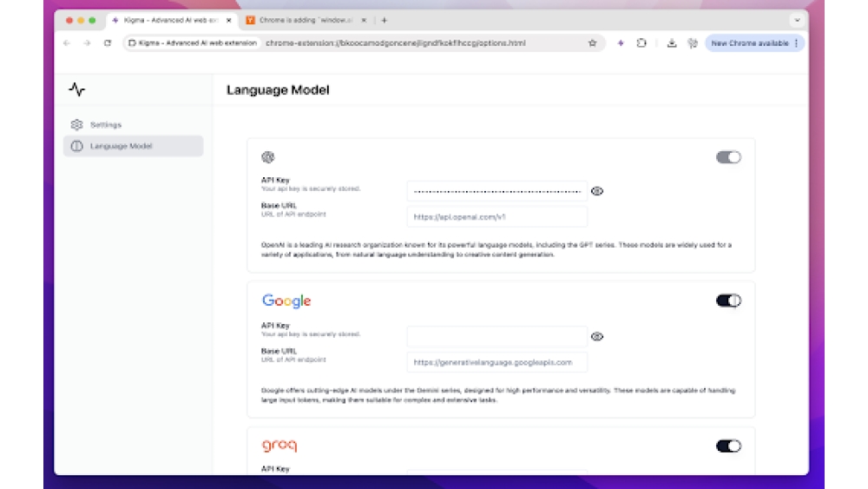Disable the OpenAI provider toggle
This screenshot has height=489, width=868.
tap(728, 157)
